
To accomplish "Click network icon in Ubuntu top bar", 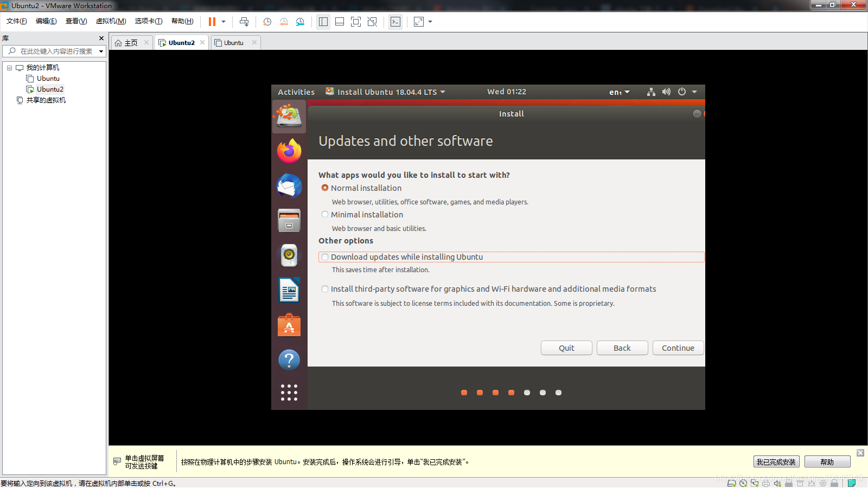I will click(x=651, y=92).
